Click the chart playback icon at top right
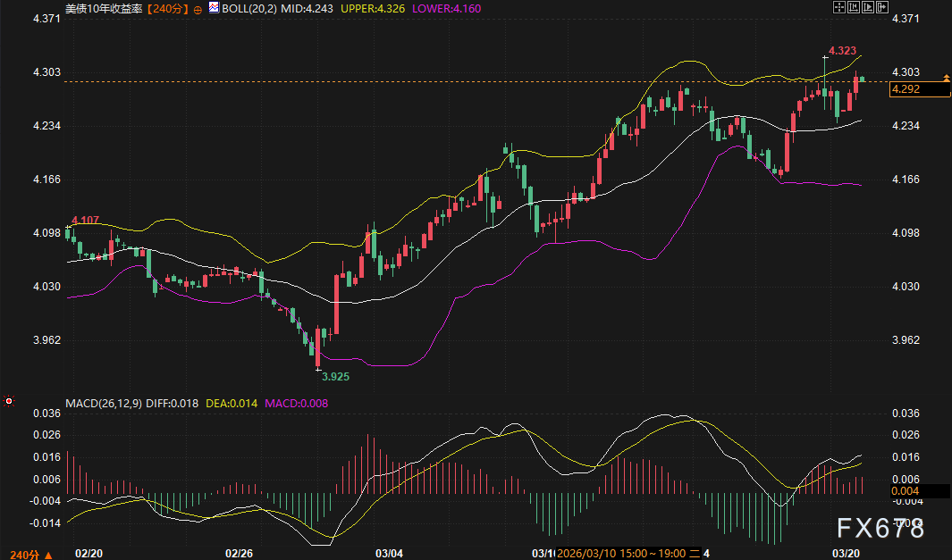 pyautogui.click(x=869, y=7)
